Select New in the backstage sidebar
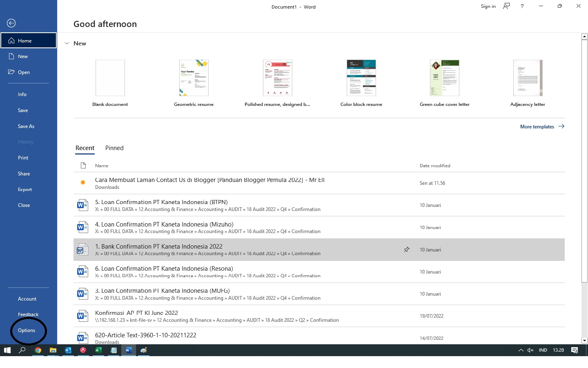The height and width of the screenshot is (368, 588). pos(29,56)
